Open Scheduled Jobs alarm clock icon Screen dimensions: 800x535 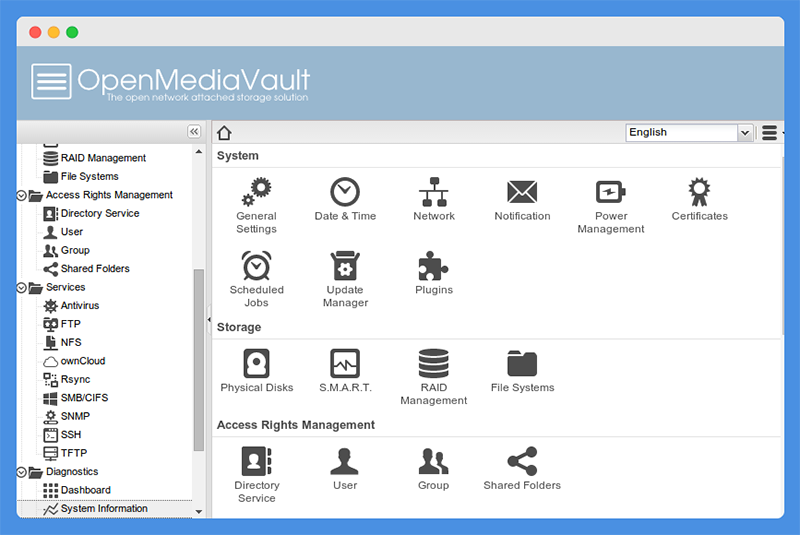pyautogui.click(x=256, y=279)
